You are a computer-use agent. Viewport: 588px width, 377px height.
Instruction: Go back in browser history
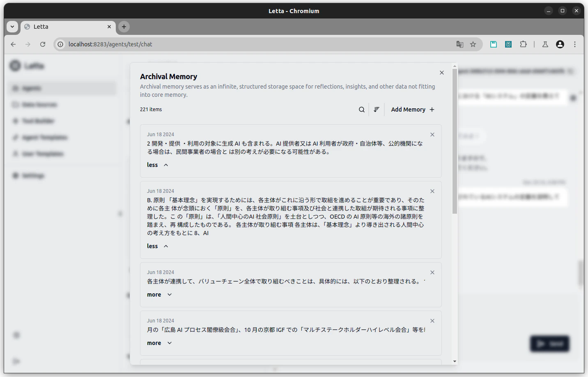pos(13,44)
